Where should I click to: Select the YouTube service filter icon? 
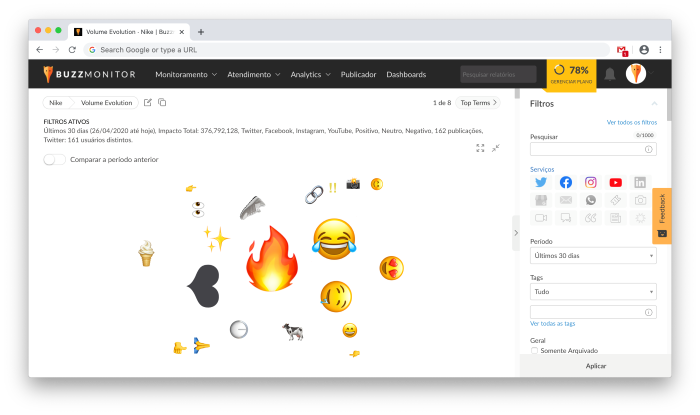pos(616,182)
